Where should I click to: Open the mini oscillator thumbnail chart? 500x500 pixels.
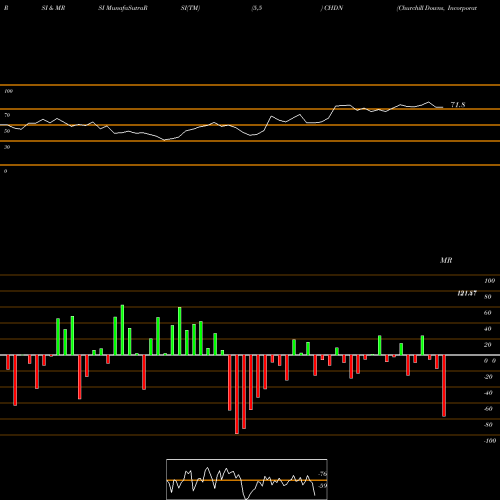pyautogui.click(x=247, y=479)
